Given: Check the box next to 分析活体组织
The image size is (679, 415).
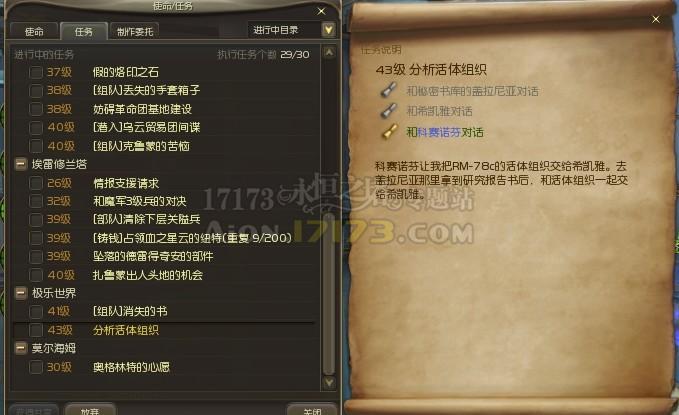Looking at the screenshot, I should tap(36, 330).
